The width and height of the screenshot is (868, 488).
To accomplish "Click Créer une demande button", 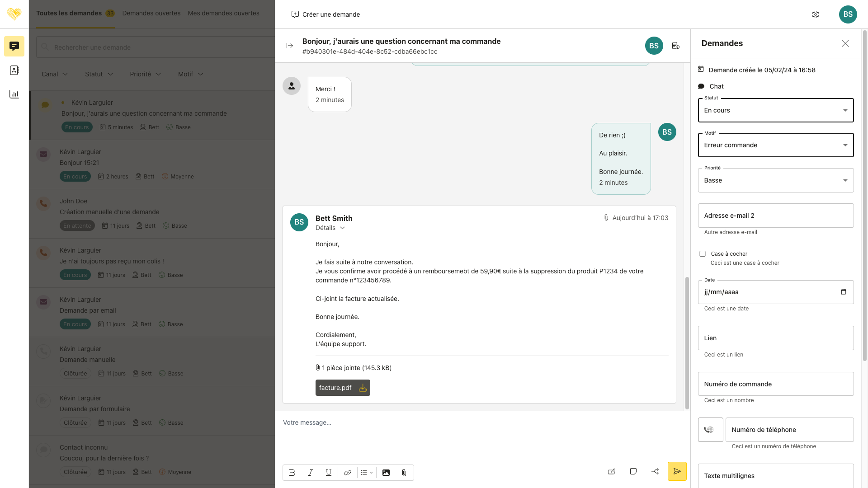I will (325, 14).
